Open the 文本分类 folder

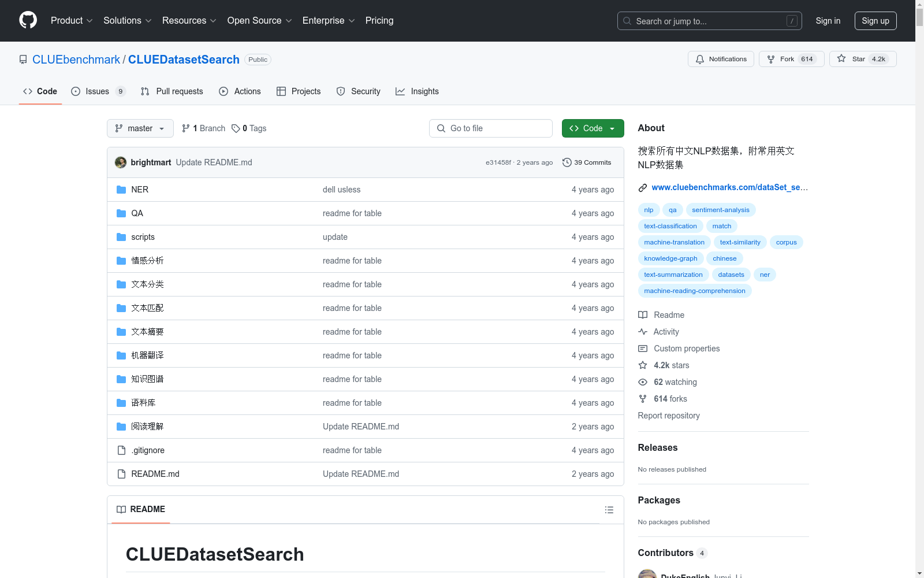[x=147, y=284]
